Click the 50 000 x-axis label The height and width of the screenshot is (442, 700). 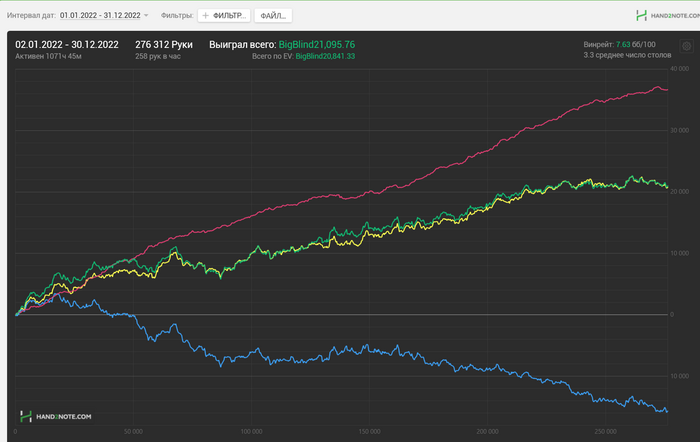point(133,431)
